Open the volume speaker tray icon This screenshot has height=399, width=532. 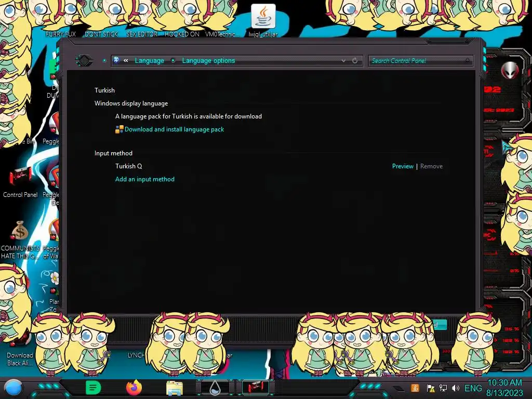455,388
